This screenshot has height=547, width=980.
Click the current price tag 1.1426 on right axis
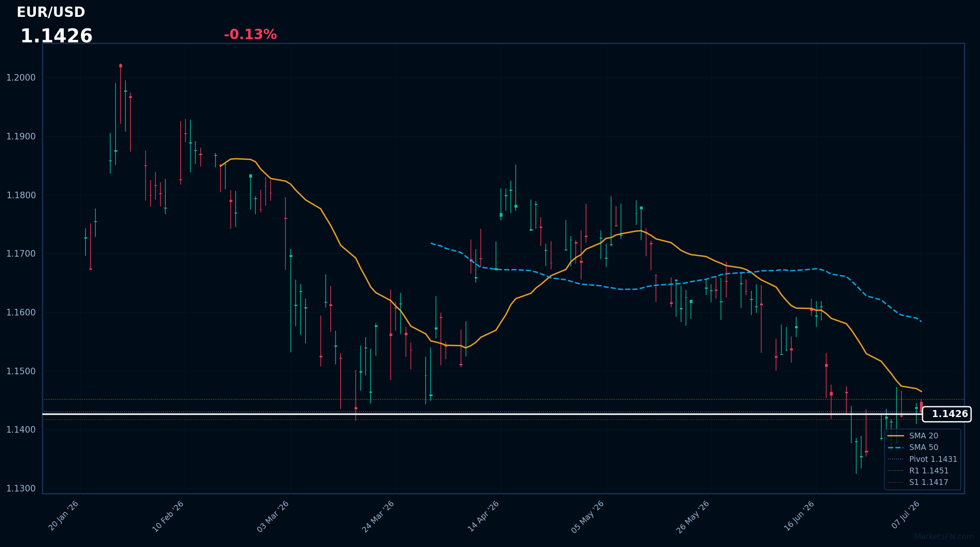tap(947, 414)
